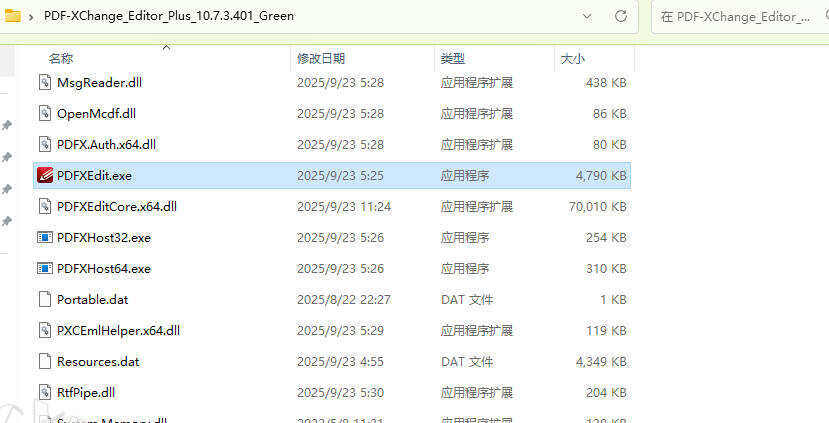Click the PDFXHost32.exe program icon
829x423 pixels.
point(44,238)
